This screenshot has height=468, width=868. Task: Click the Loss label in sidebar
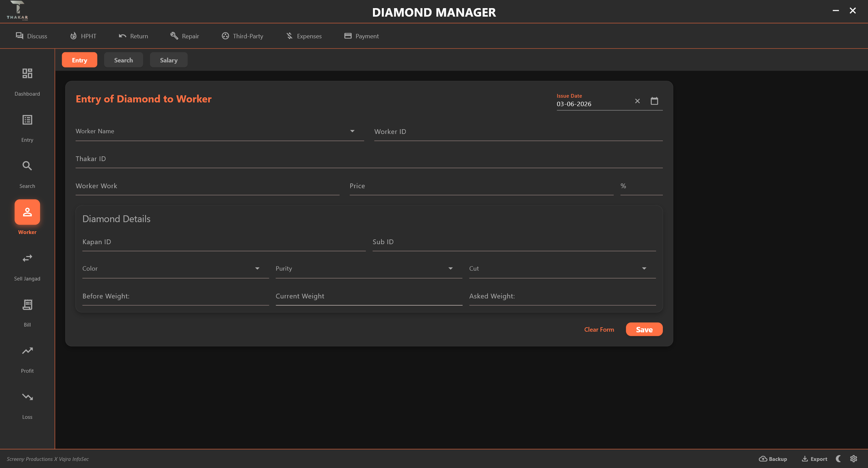[27, 417]
